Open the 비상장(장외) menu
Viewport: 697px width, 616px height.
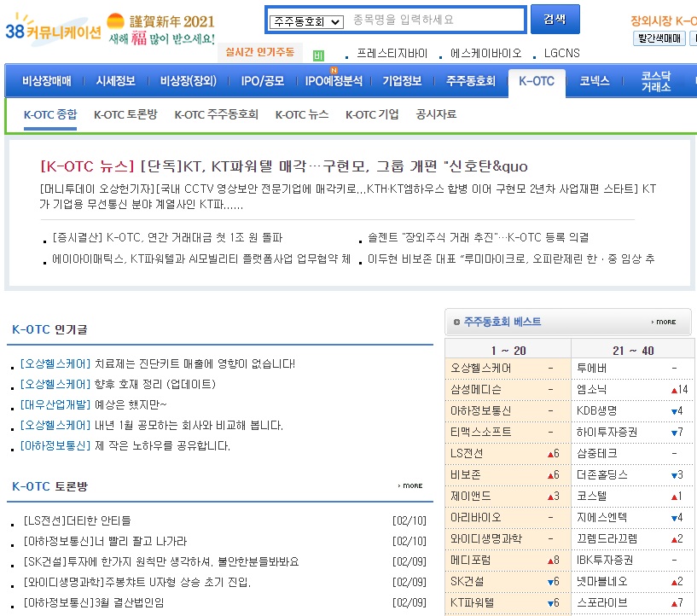(x=188, y=81)
